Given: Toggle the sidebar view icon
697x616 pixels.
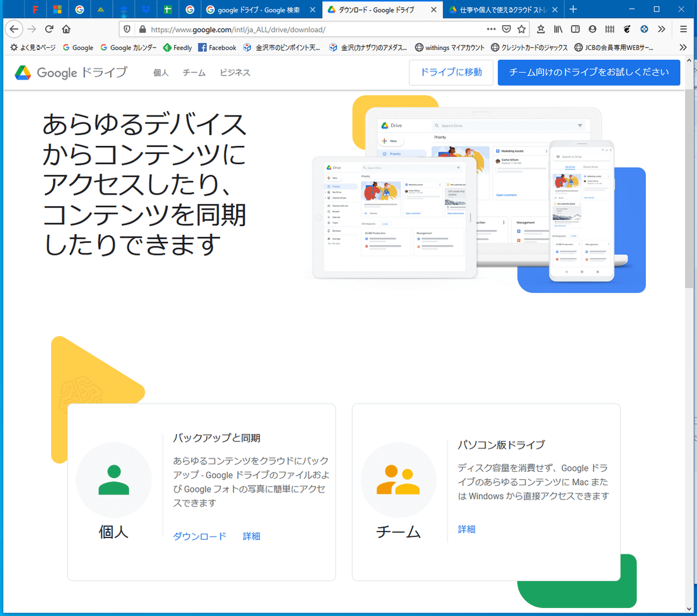Looking at the screenshot, I should point(576,29).
